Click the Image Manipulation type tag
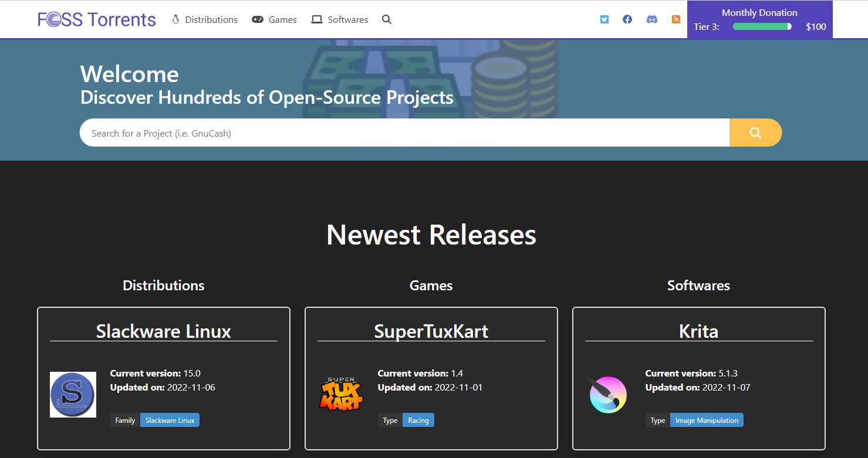 click(x=707, y=420)
